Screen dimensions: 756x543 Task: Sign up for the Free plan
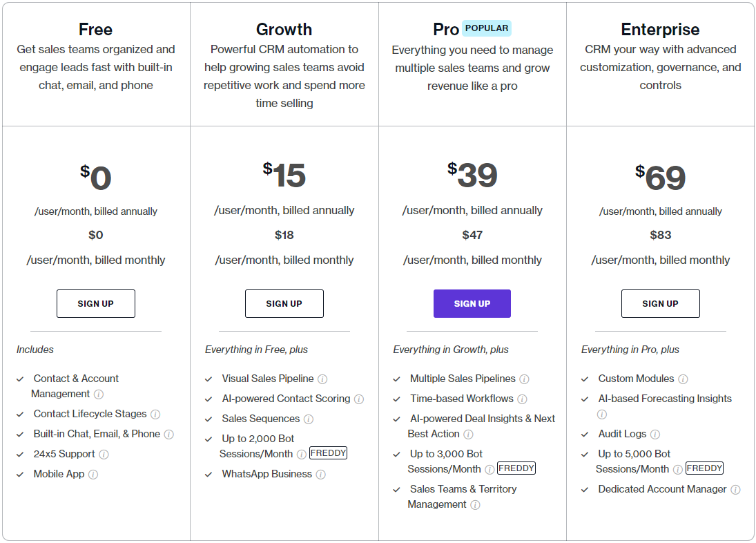pyautogui.click(x=96, y=304)
